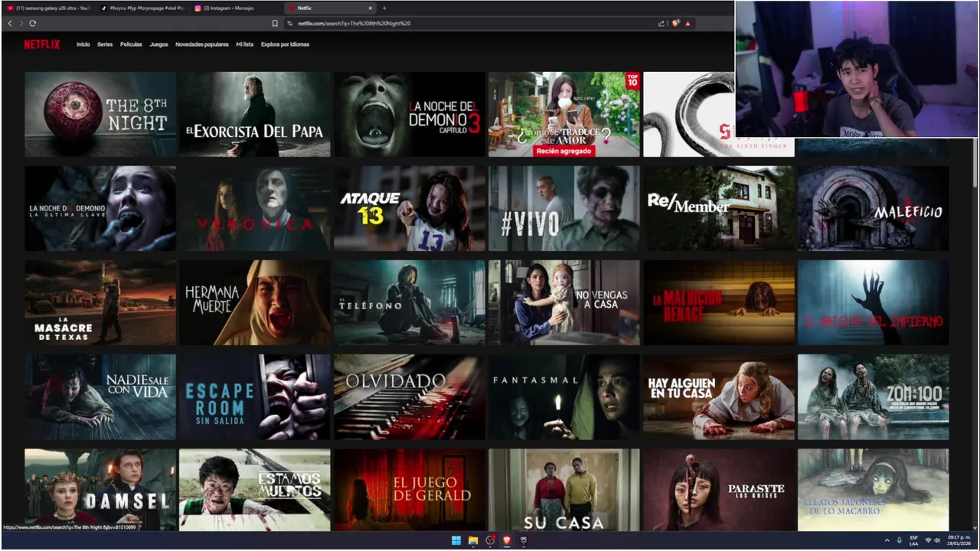The image size is (980, 551).
Task: Open La Noche del Demonio La Última Llave
Action: 100,208
